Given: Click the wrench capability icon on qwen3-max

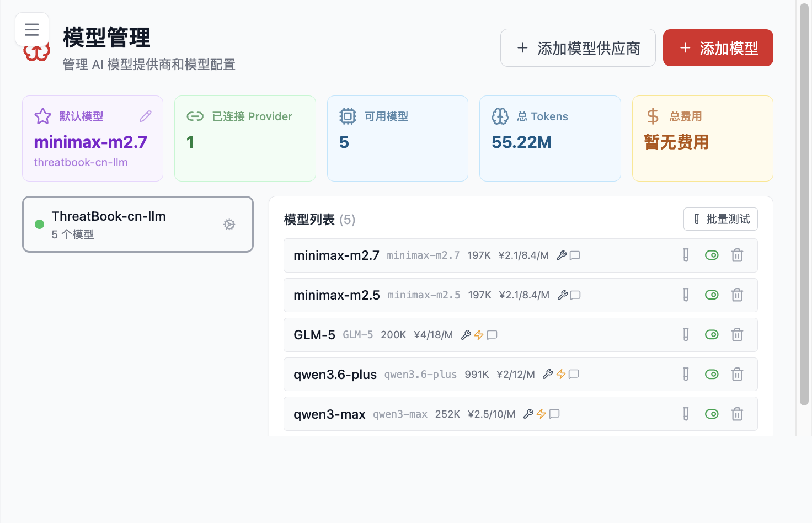Looking at the screenshot, I should pyautogui.click(x=528, y=414).
